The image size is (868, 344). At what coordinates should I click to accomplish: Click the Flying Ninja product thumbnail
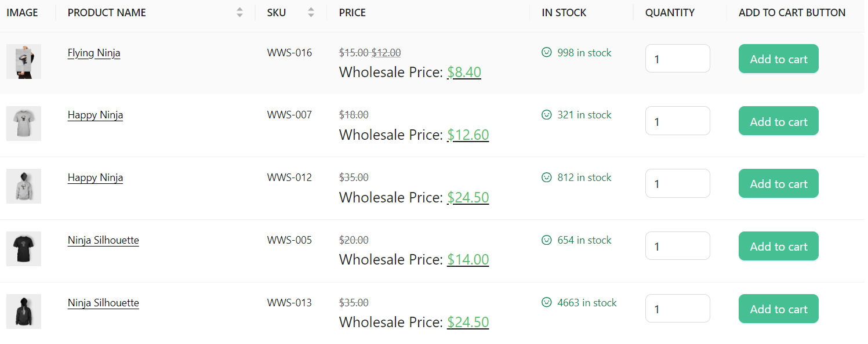(x=23, y=61)
